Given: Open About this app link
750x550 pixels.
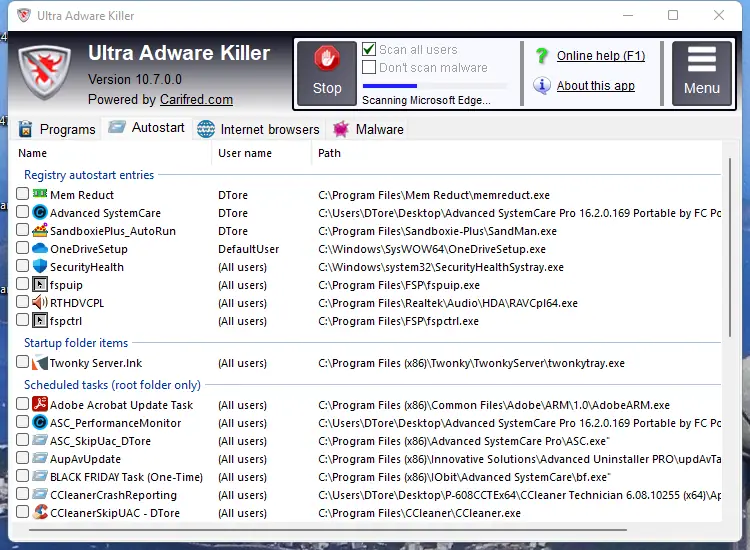Looking at the screenshot, I should (596, 86).
